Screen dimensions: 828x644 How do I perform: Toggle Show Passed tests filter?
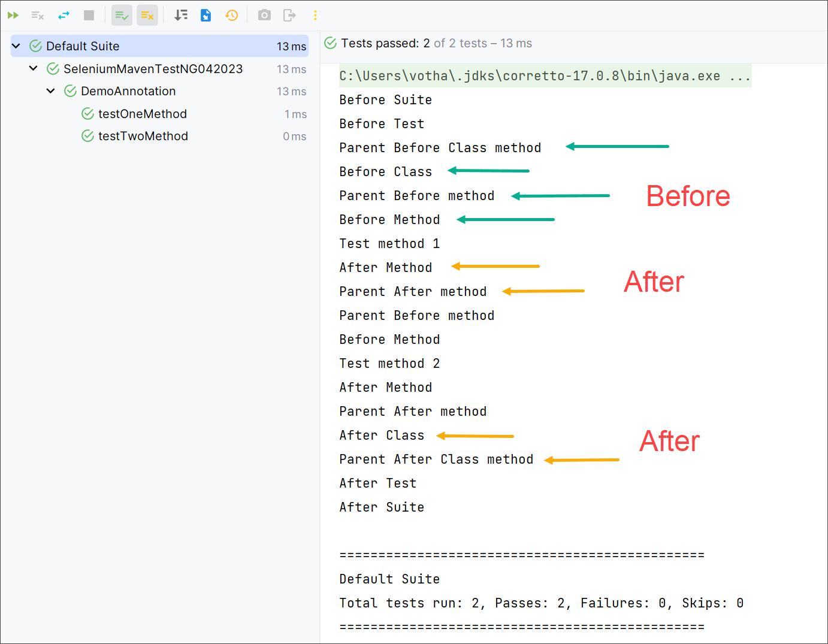pos(122,16)
